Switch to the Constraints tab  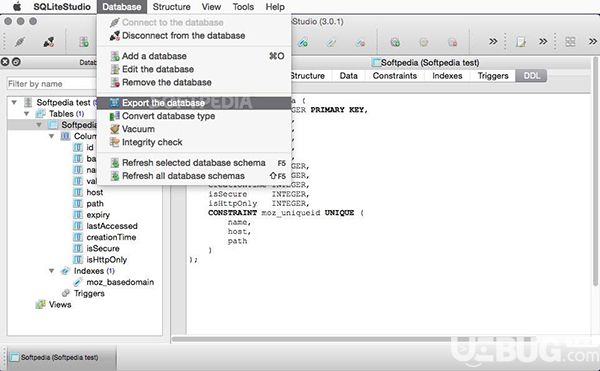point(395,76)
